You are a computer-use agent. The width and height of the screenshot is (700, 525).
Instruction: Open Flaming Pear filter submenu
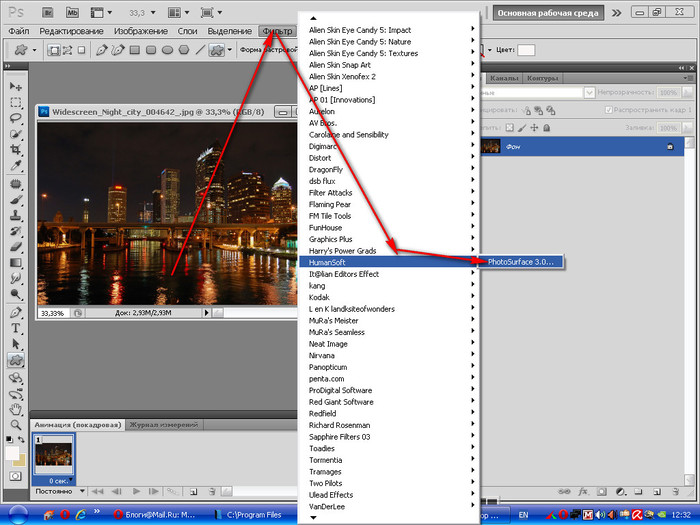(x=387, y=204)
